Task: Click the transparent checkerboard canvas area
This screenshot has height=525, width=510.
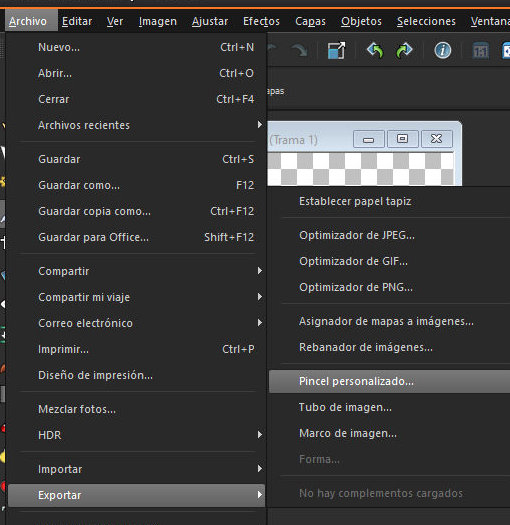Action: point(362,168)
